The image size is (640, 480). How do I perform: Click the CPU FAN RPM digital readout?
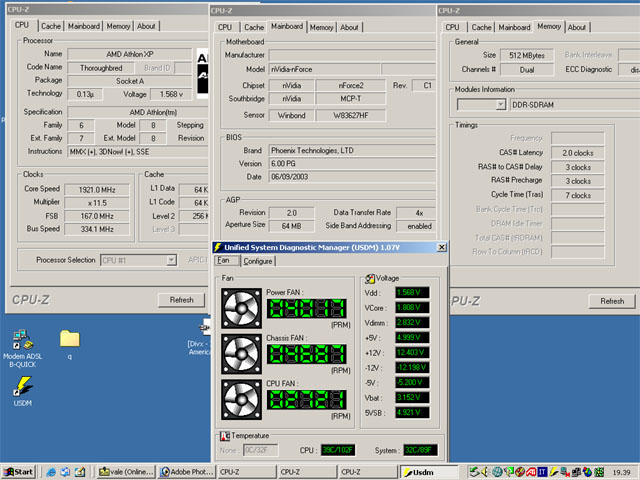(307, 400)
